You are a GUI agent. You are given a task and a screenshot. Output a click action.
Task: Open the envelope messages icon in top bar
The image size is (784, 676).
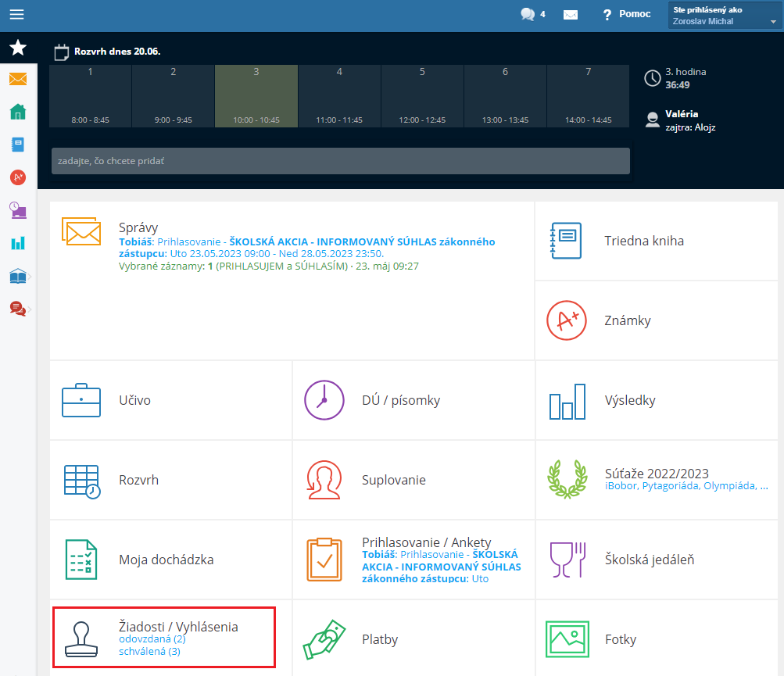pos(571,15)
